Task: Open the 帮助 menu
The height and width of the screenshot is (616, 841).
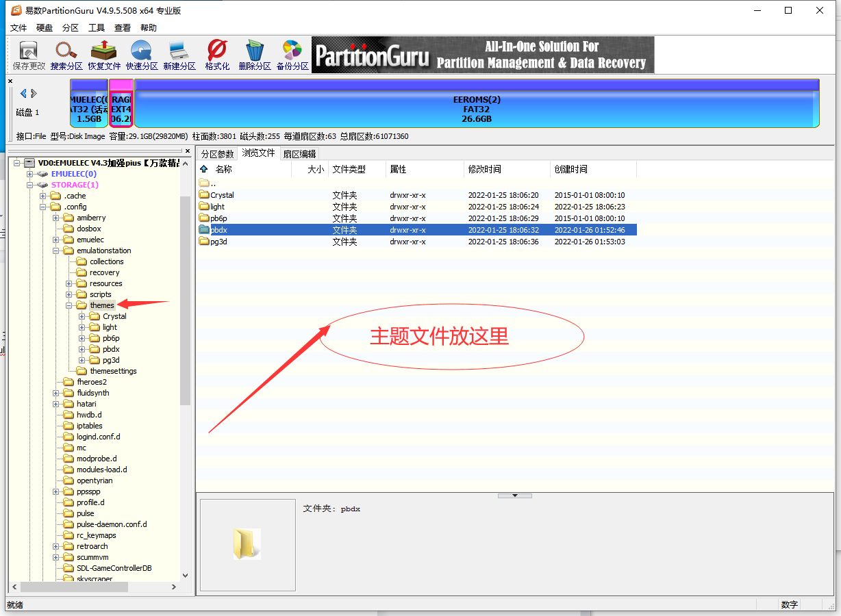Action: click(x=149, y=28)
